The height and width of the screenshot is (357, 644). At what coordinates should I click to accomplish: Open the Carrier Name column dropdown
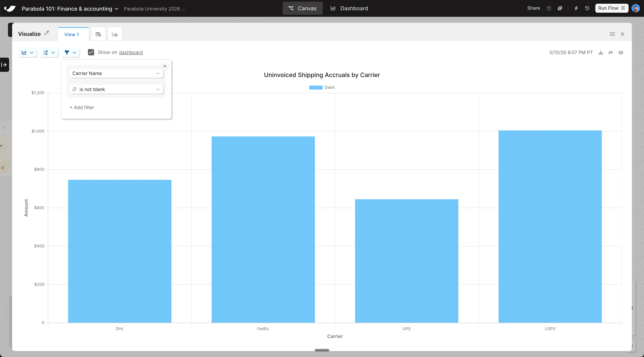tap(116, 73)
